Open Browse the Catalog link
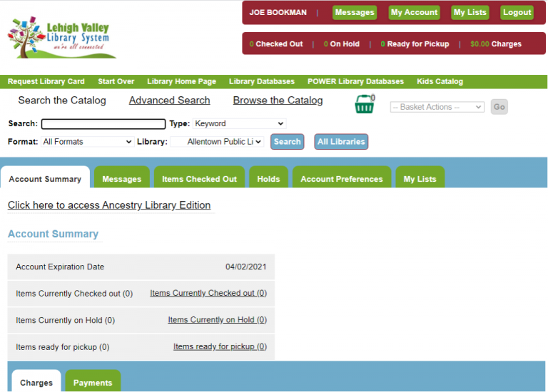This screenshot has width=548, height=392. coord(278,100)
